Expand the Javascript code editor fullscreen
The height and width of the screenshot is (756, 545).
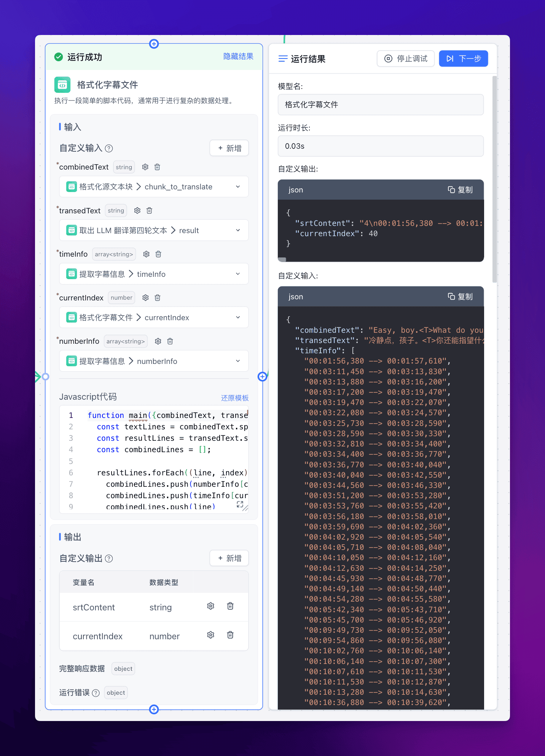240,504
